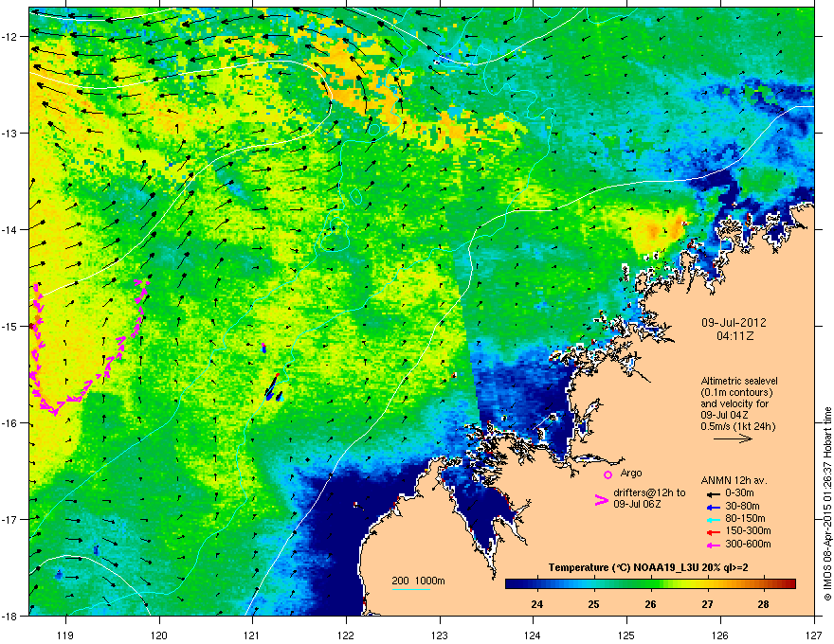This screenshot has height=644, width=834.
Task: Click latitude axis label -12
Action: (10, 37)
